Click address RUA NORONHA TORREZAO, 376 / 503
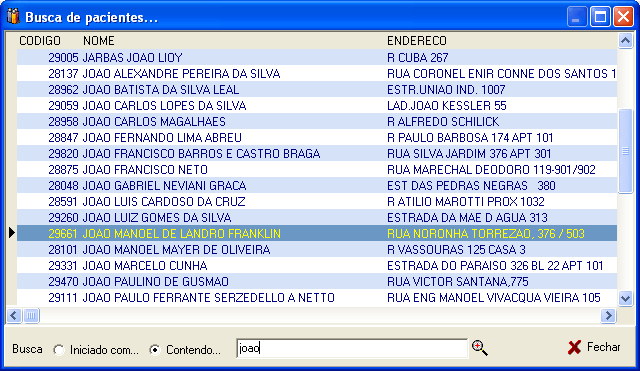 pos(486,233)
